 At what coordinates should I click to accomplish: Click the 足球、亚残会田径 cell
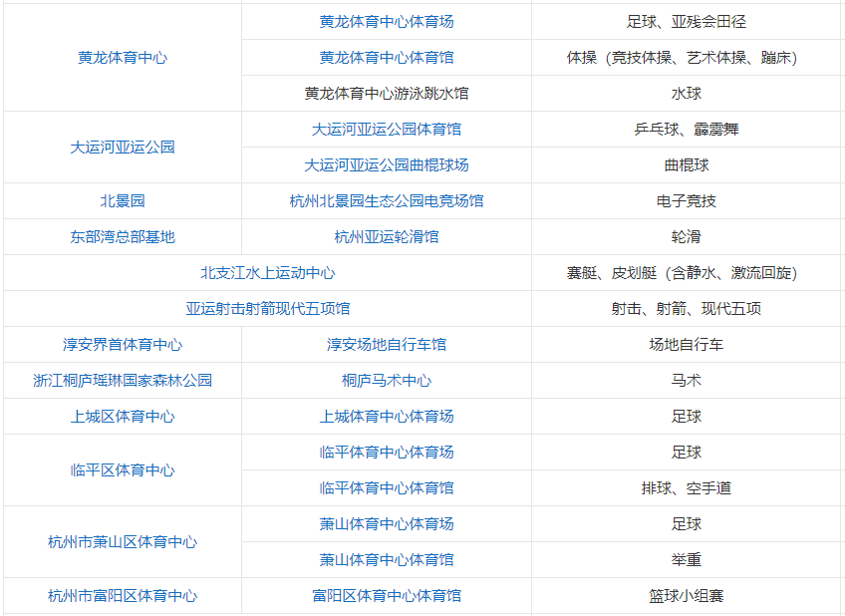686,22
